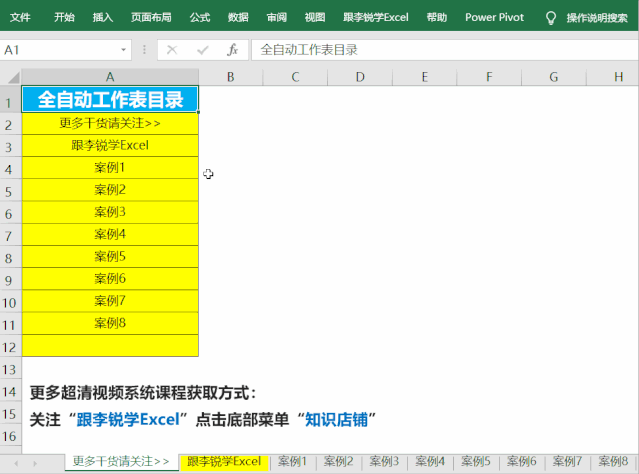Click the Select All corner triangle
This screenshot has height=474, width=639.
coord(13,77)
